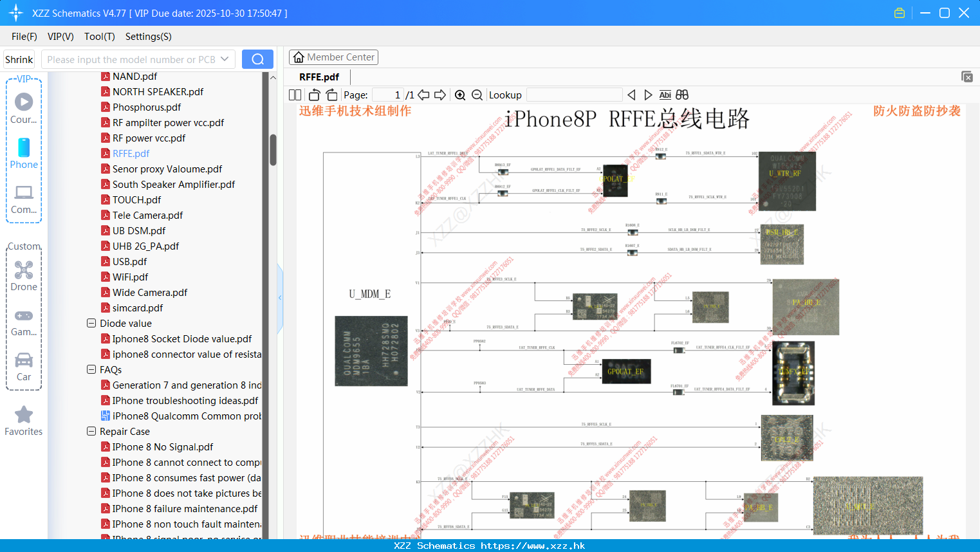980x552 pixels.
Task: Open UHB 2G_PA.pdf
Action: point(145,246)
